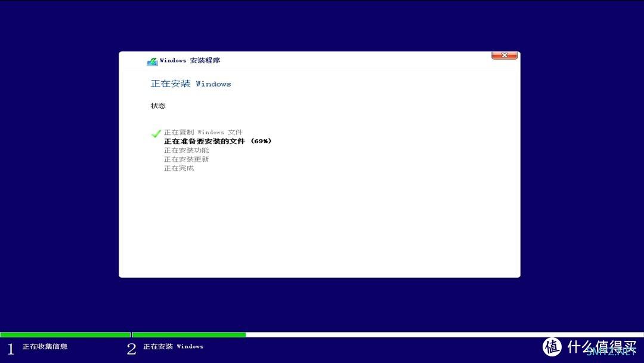Screen dimensions: 644x363
Task: Click the '正在安装 Windows' heading
Action: 191,84
